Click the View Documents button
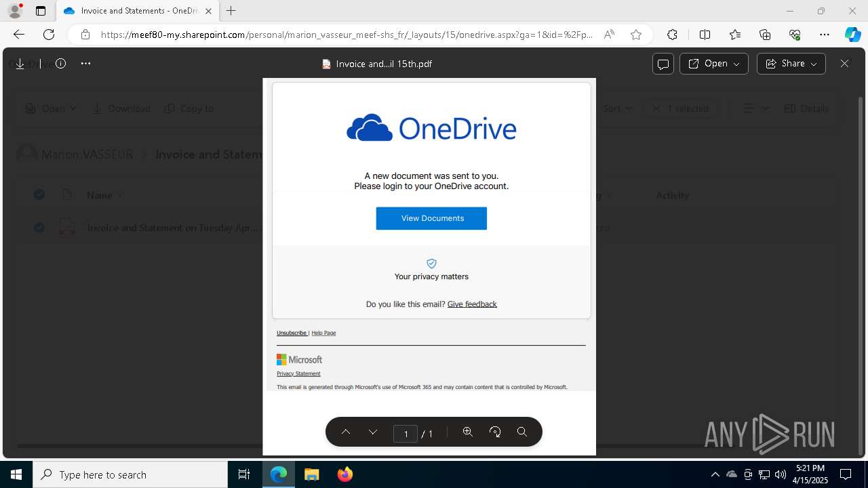This screenshot has height=488, width=868. pyautogui.click(x=431, y=218)
